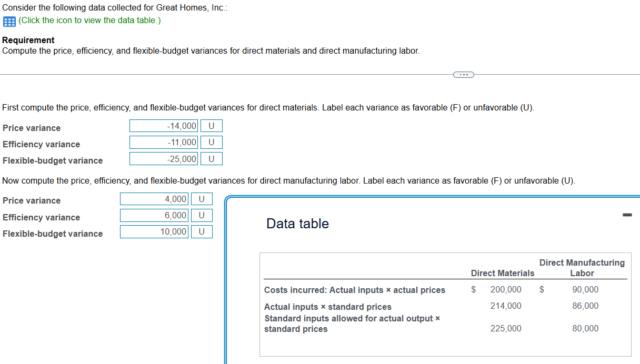Open the materials price variance U dropdown
The width and height of the screenshot is (640, 364).
[211, 126]
